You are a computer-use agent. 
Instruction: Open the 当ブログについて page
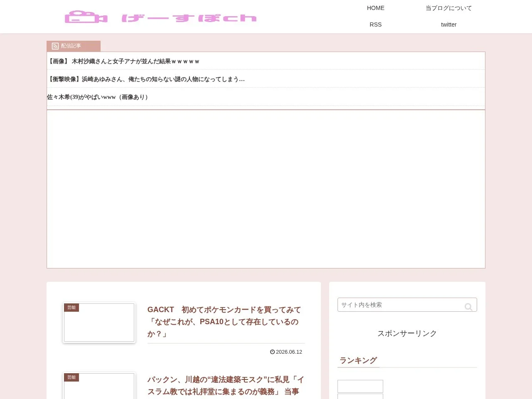click(449, 8)
